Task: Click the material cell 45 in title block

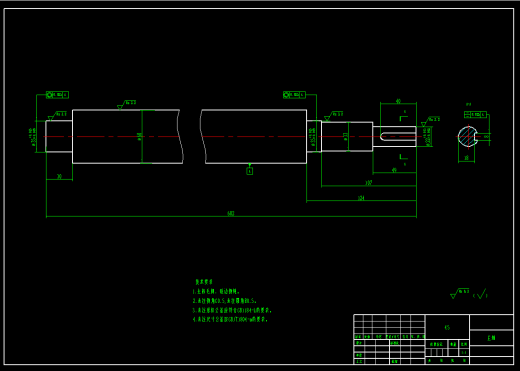Action: [x=447, y=328]
